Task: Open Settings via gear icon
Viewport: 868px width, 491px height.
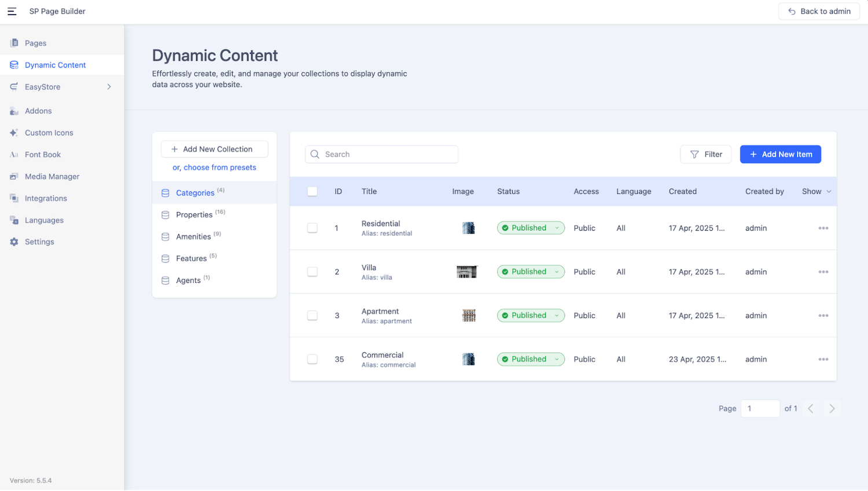Action: click(14, 242)
